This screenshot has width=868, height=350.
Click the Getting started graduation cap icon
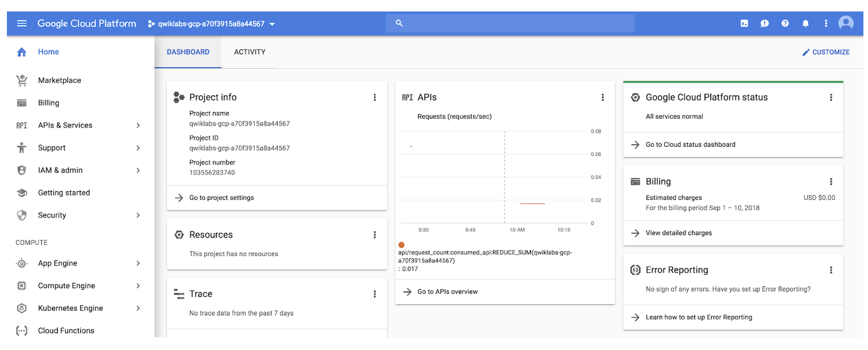coord(22,193)
